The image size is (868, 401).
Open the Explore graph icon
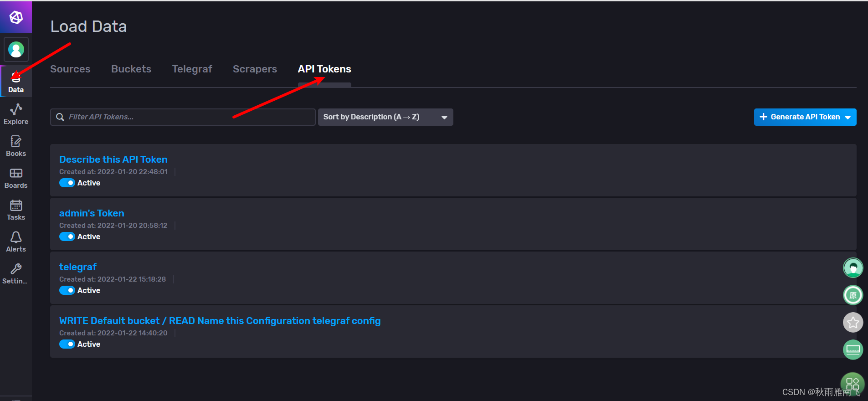(x=16, y=109)
